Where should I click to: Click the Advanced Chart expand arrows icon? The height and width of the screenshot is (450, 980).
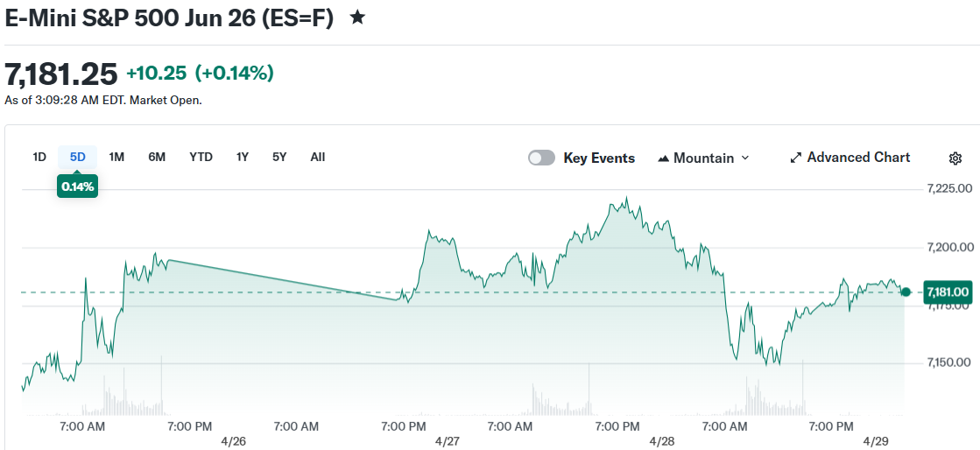795,158
